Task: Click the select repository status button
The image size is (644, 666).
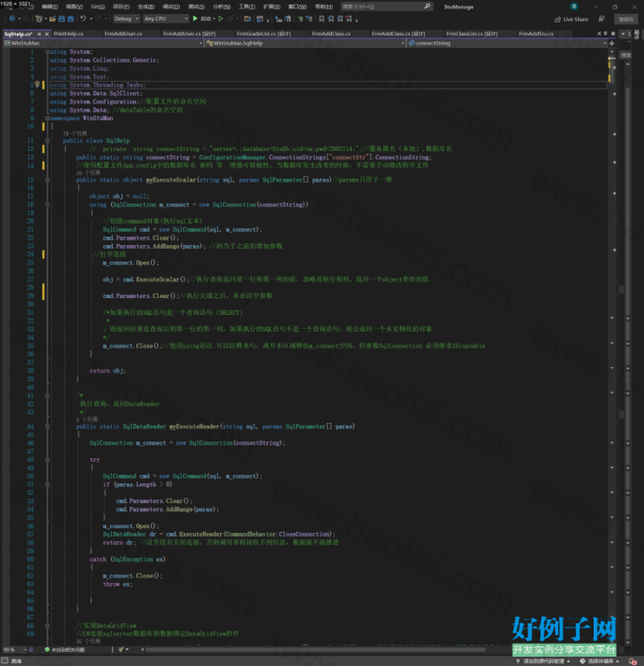Action: (x=599, y=661)
